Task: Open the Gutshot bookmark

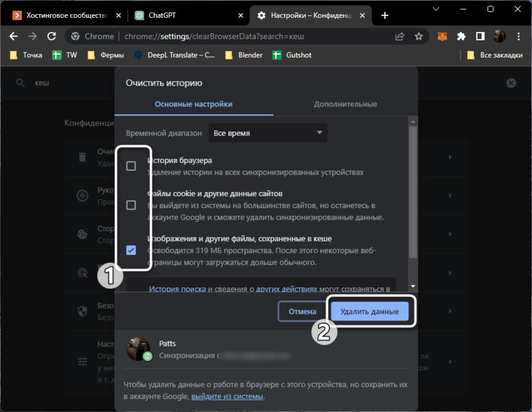Action: click(292, 55)
